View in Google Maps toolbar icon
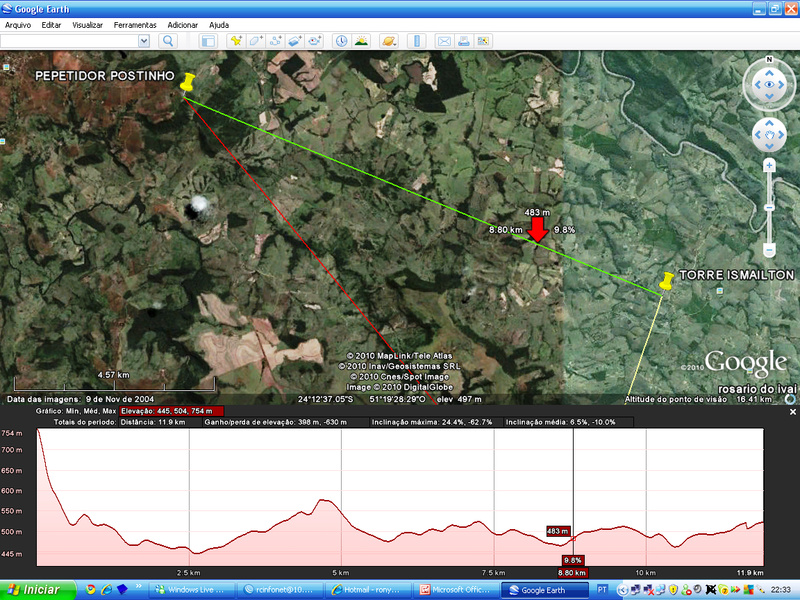Image resolution: width=800 pixels, height=600 pixels. tap(483, 41)
